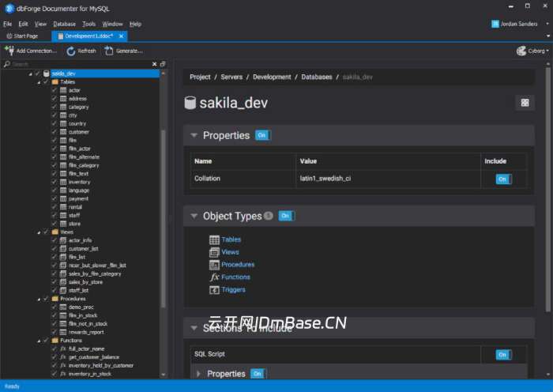Collapse the Object Types section triangle
The width and height of the screenshot is (553, 392).
click(x=194, y=216)
